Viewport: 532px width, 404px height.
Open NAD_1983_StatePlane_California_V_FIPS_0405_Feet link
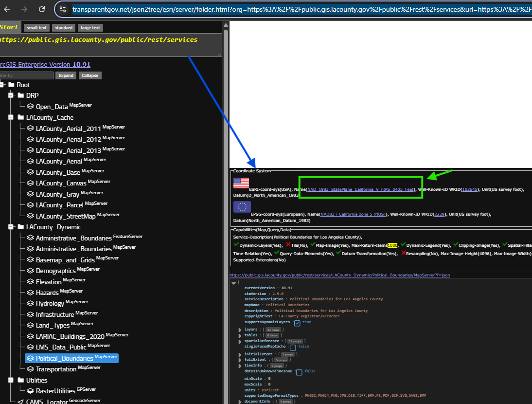pyautogui.click(x=359, y=189)
